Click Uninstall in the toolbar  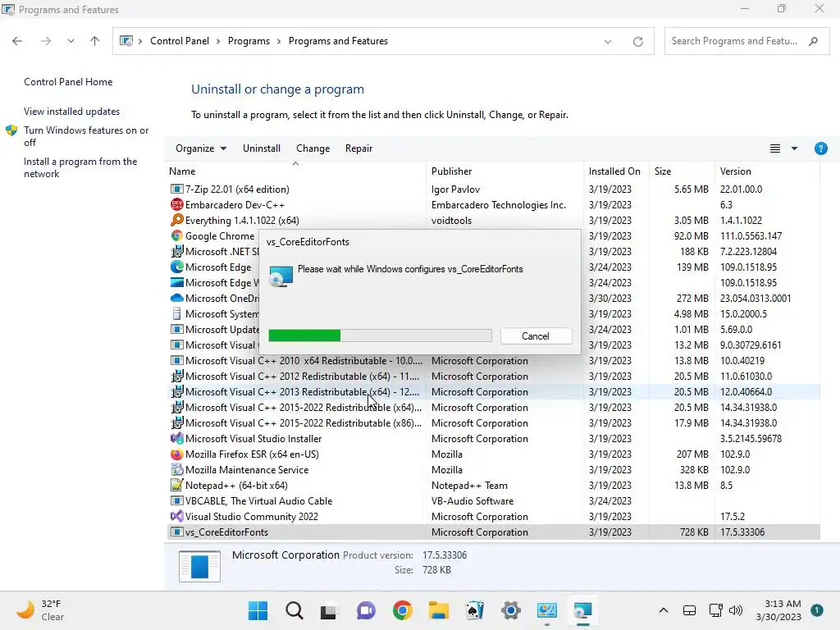(x=262, y=148)
